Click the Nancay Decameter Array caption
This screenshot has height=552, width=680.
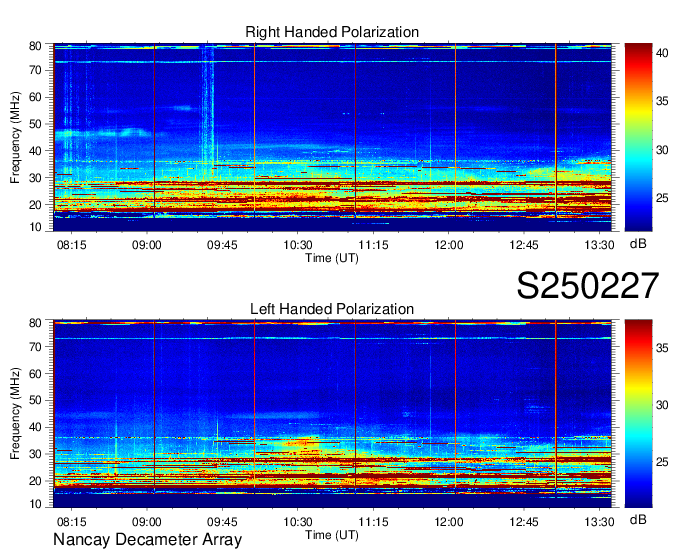(147, 540)
